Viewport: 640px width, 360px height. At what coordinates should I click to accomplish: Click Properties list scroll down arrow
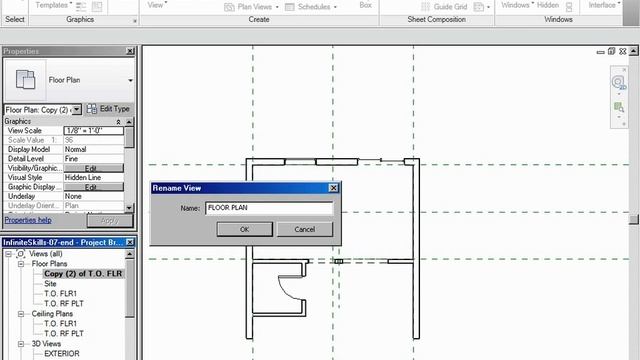(129, 208)
